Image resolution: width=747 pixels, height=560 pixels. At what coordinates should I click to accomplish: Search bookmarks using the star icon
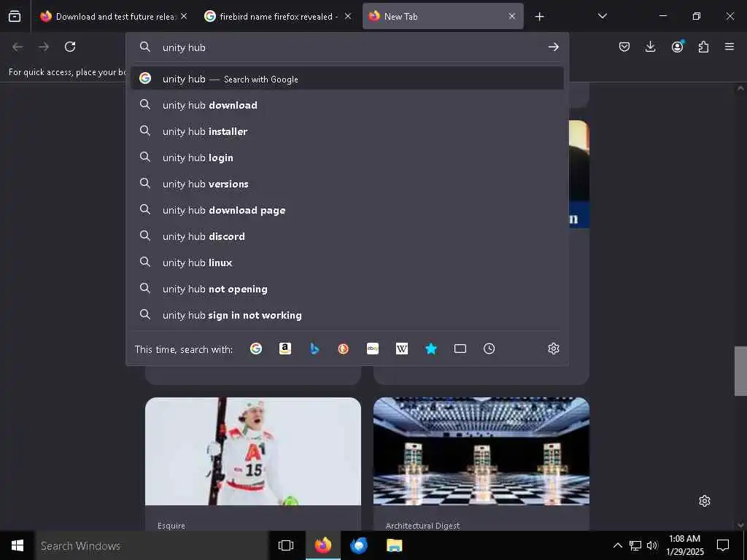(431, 349)
